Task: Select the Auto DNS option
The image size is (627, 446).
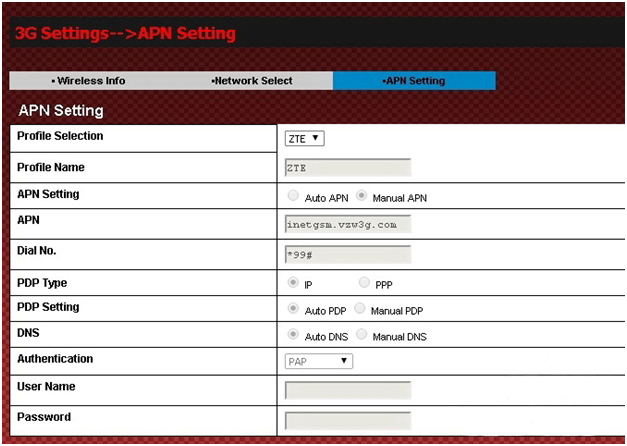Action: [x=293, y=336]
